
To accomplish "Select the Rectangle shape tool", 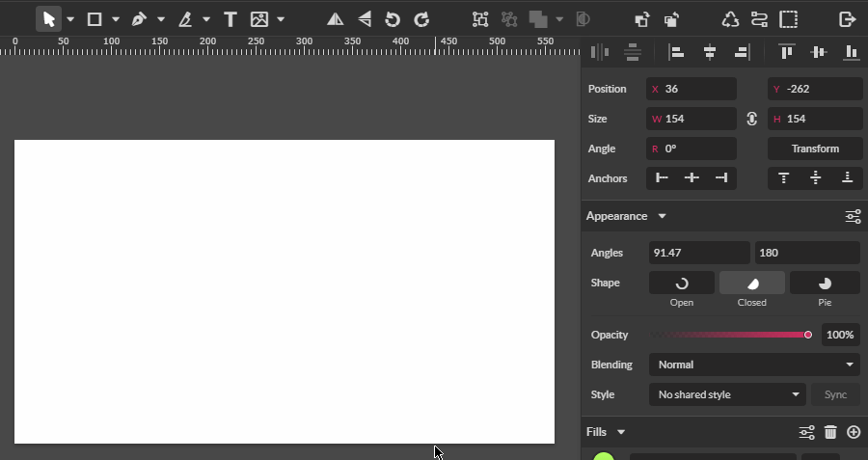I will point(95,19).
